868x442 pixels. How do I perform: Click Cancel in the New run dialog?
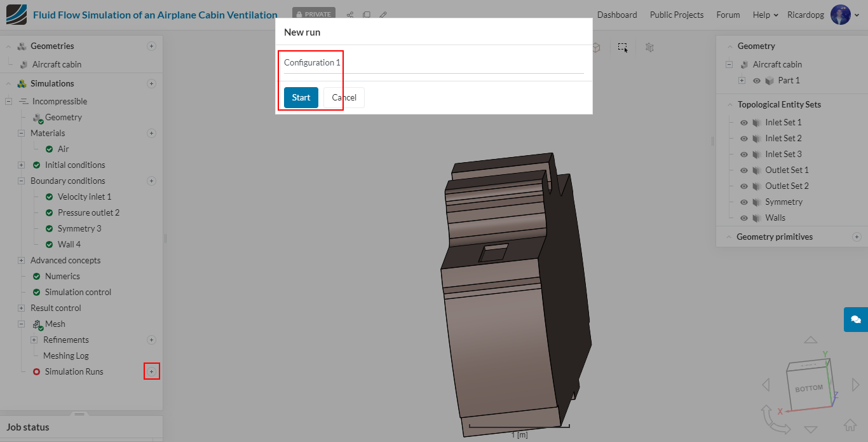(x=344, y=97)
